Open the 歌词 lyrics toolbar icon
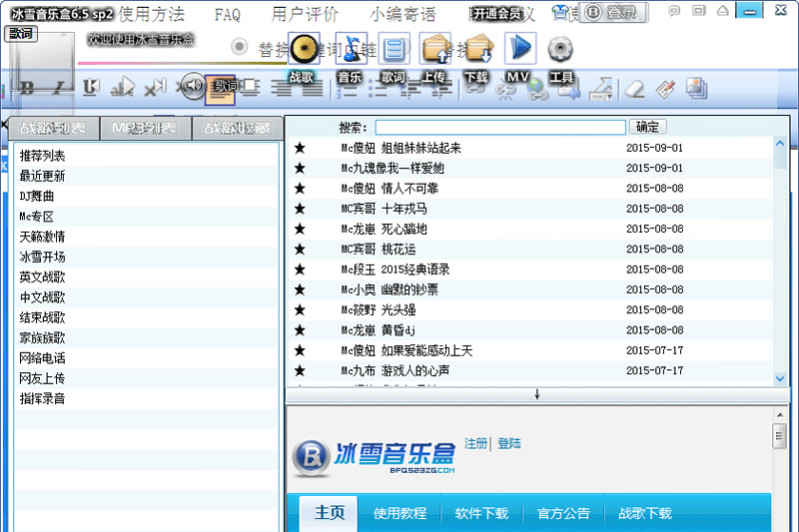Image resolution: width=799 pixels, height=532 pixels. click(394, 49)
